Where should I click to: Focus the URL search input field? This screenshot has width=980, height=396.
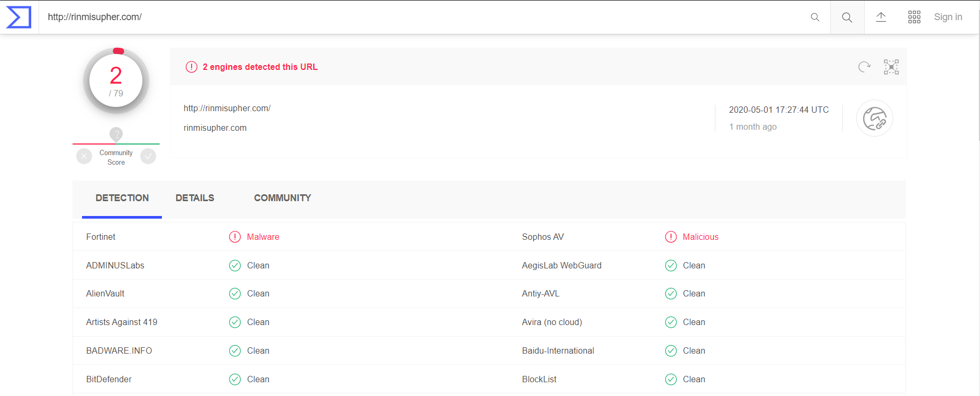423,17
